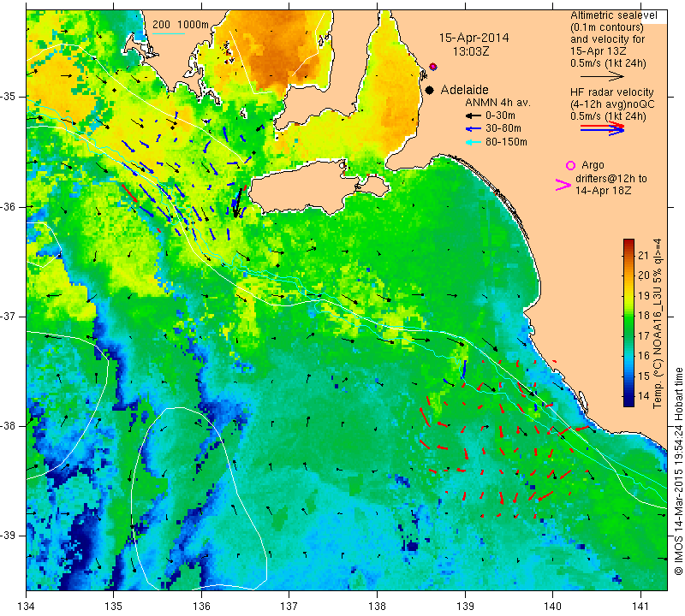Screen dimensions: 685x616
Task: Click the 'ANMN 4h av.' legend title
Action: pos(498,103)
